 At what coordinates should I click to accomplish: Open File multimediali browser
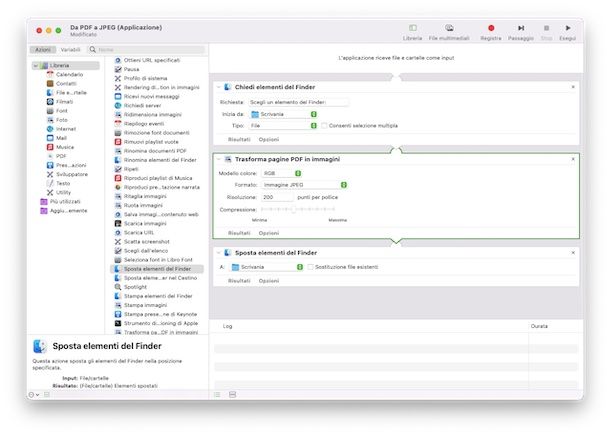449,33
